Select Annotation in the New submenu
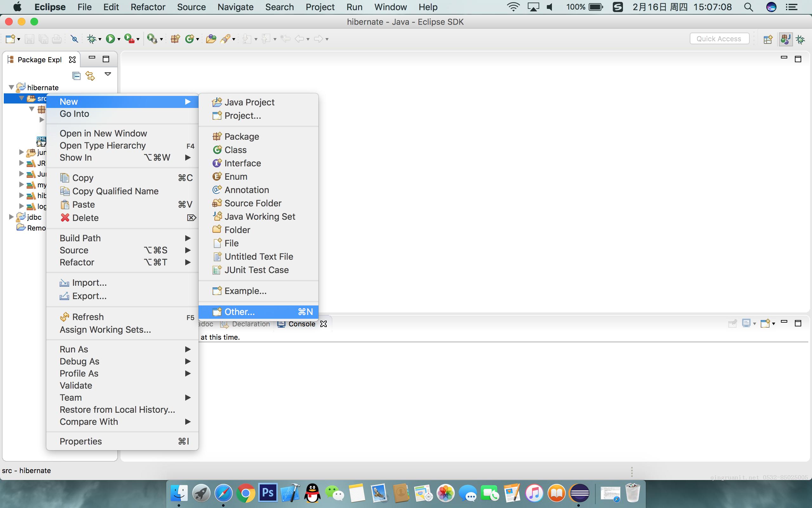The image size is (812, 508). (x=259, y=190)
